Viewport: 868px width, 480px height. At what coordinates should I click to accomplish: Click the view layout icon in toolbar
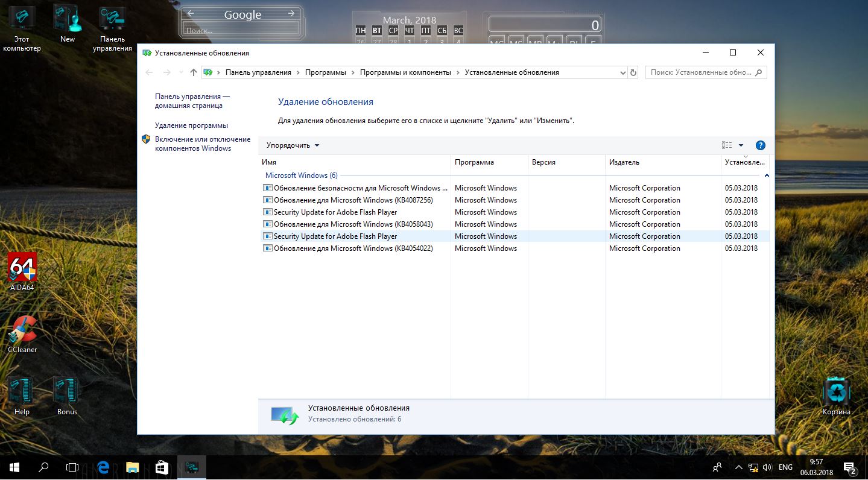click(x=726, y=145)
